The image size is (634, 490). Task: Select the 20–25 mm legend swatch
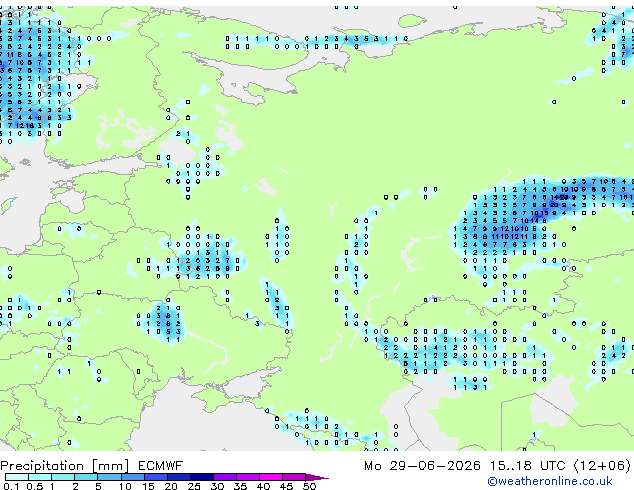[178, 477]
